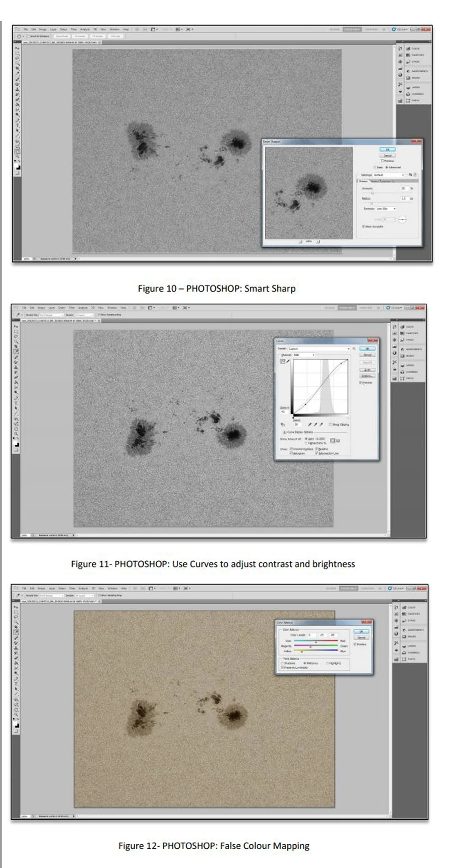Click OK in the Color Balance dialog
Screen dimensions: 466x868
(x=361, y=631)
